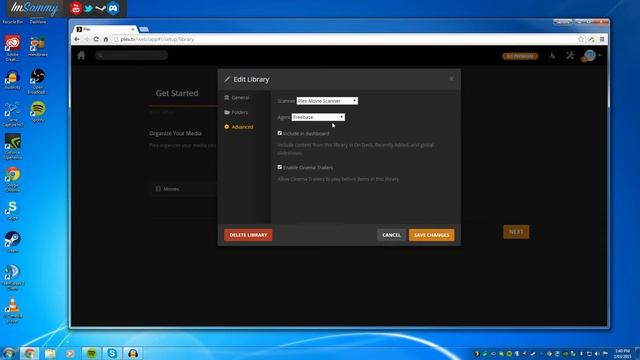Click the blue gamepad icon in banner
This screenshot has height=360, width=640.
(x=113, y=8)
